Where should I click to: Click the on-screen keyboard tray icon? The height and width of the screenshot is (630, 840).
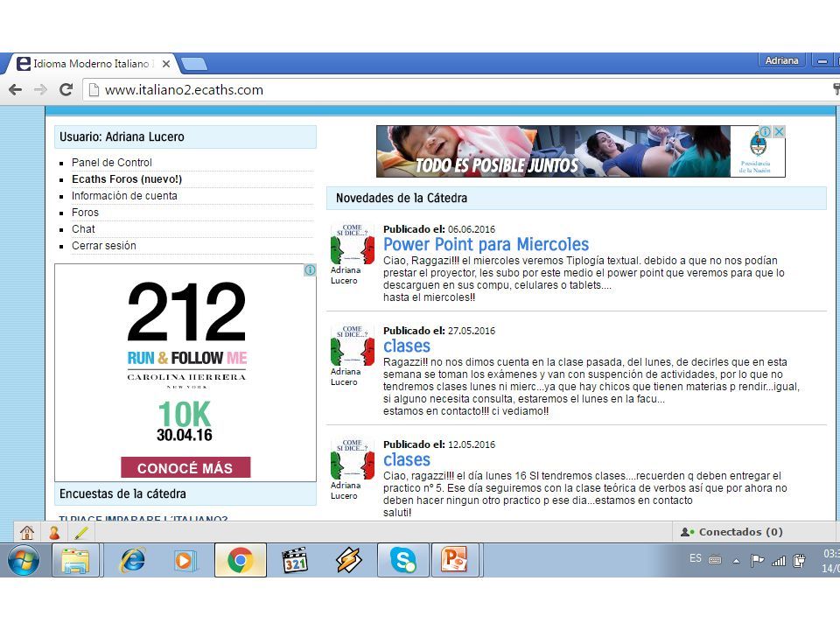715,560
